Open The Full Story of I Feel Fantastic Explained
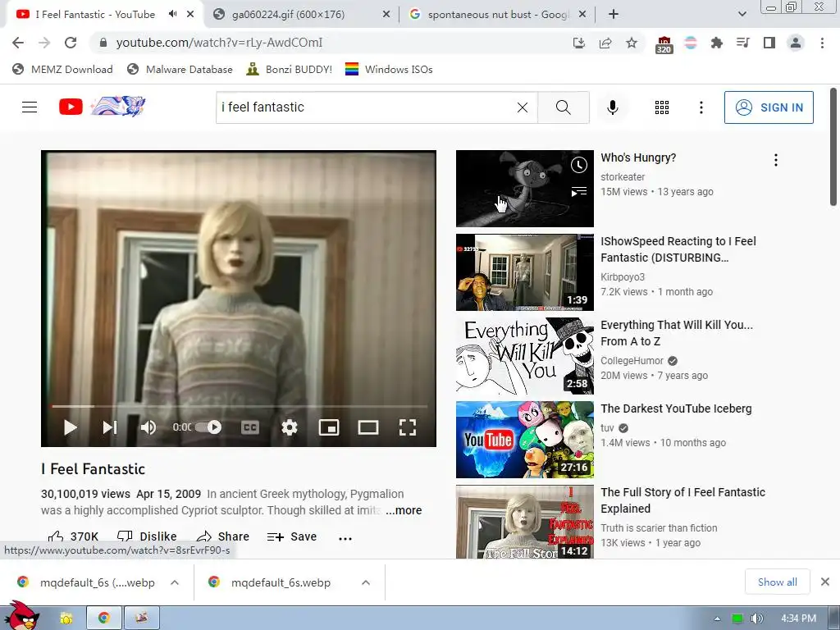This screenshot has height=630, width=840. point(683,500)
